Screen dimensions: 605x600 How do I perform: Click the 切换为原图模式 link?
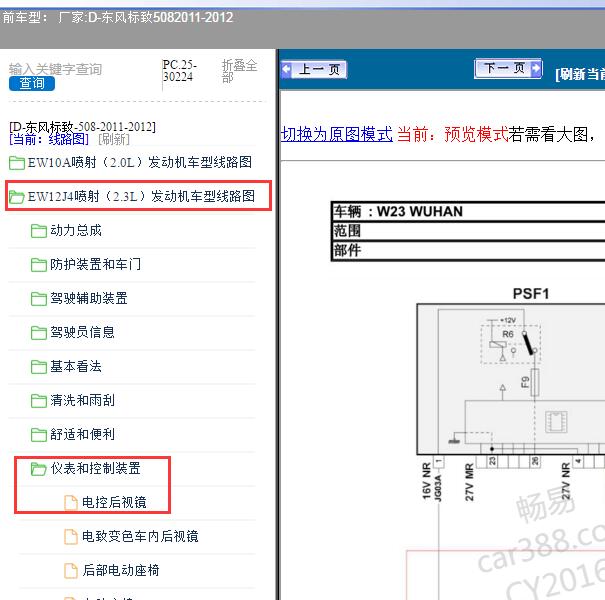click(x=337, y=134)
